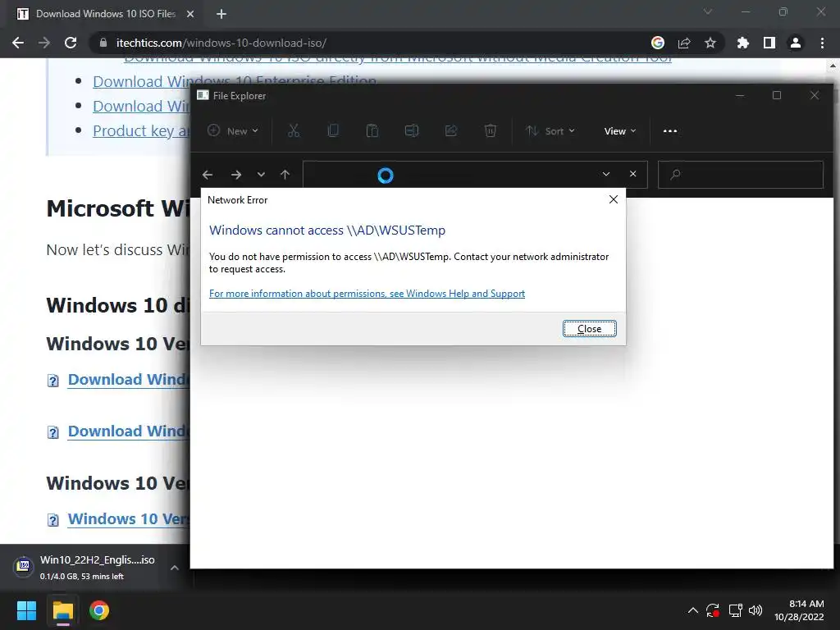Go back in File Explorer navigation
Image resolution: width=840 pixels, height=630 pixels.
208,175
